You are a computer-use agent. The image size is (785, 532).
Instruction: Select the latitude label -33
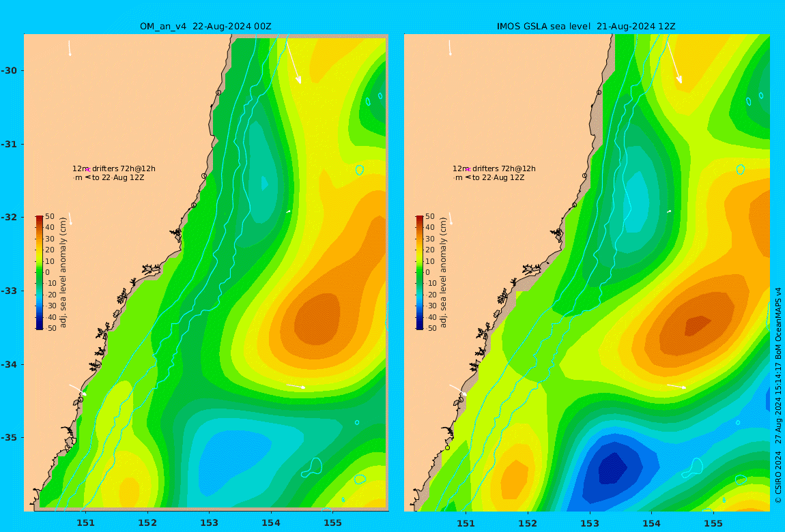[10, 291]
